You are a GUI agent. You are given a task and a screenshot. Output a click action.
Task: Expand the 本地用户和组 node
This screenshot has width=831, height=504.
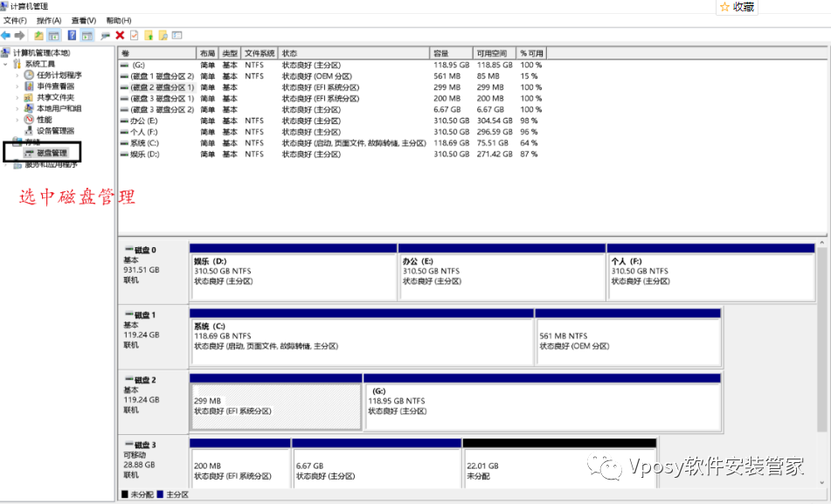(17, 108)
